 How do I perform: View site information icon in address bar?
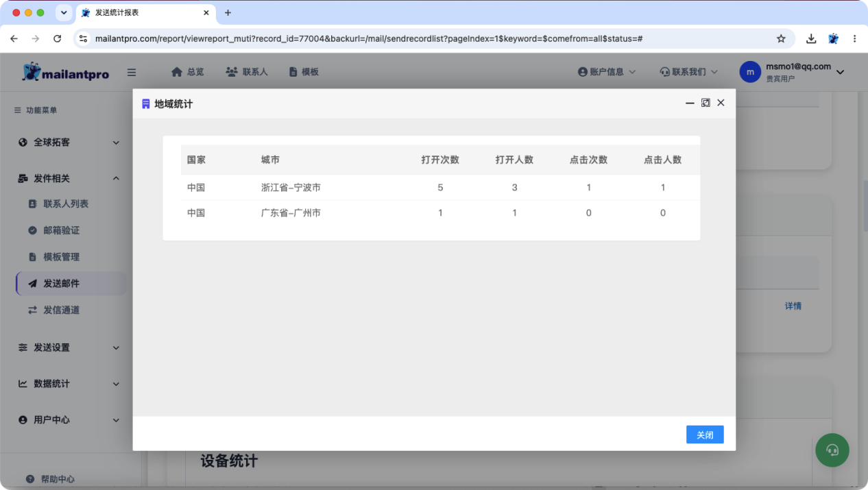point(83,39)
